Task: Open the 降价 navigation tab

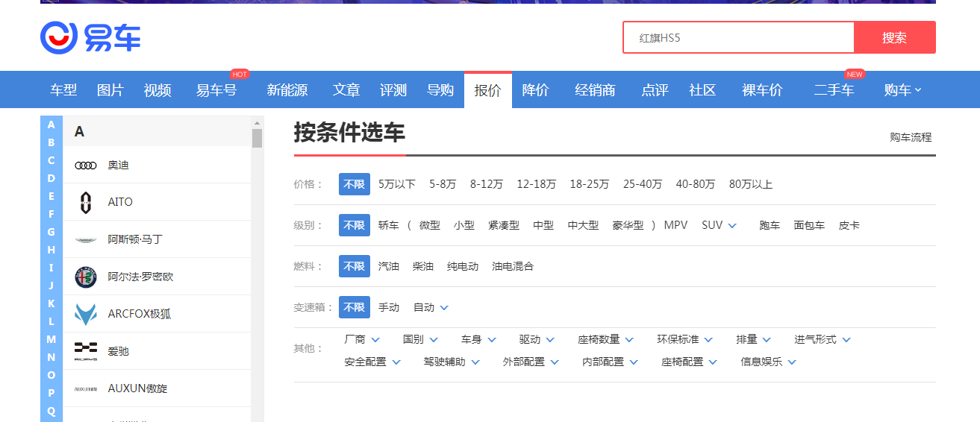Action: pyautogui.click(x=535, y=90)
